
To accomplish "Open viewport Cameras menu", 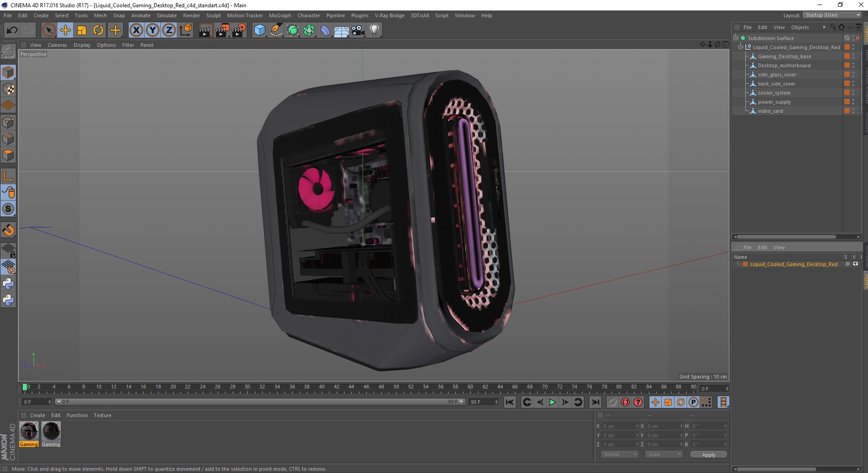I will (57, 45).
